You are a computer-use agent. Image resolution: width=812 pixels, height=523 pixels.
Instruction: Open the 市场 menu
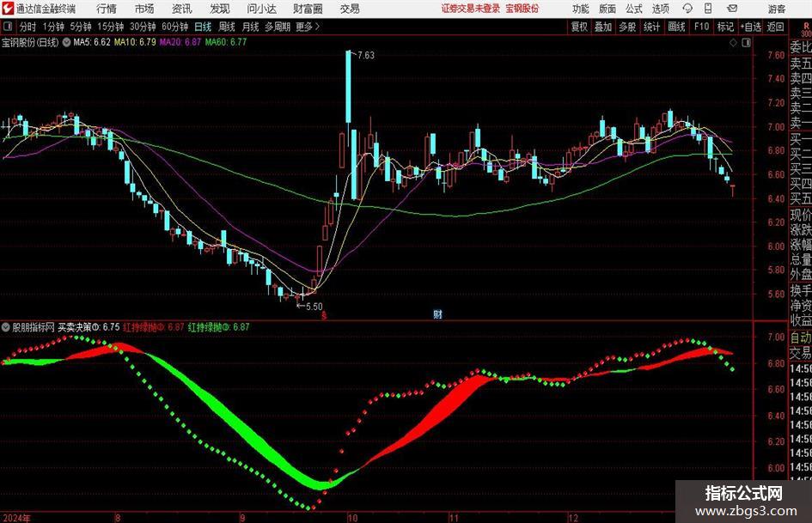click(144, 9)
